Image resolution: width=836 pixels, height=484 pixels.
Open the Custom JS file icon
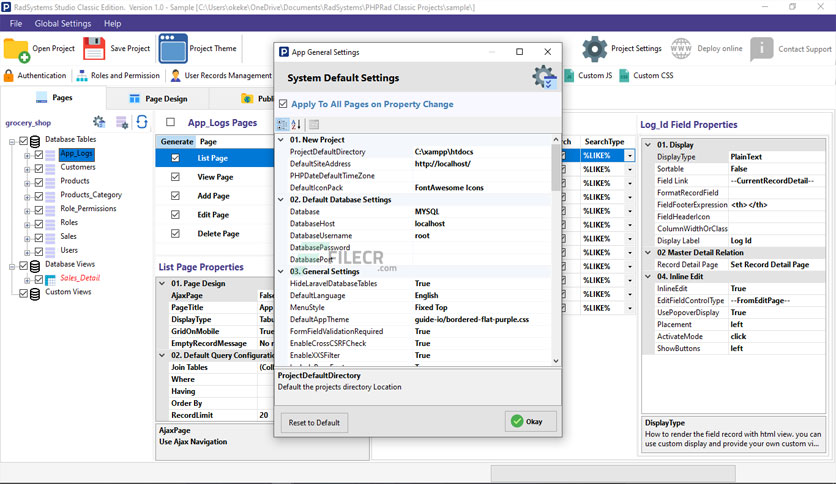[x=569, y=76]
